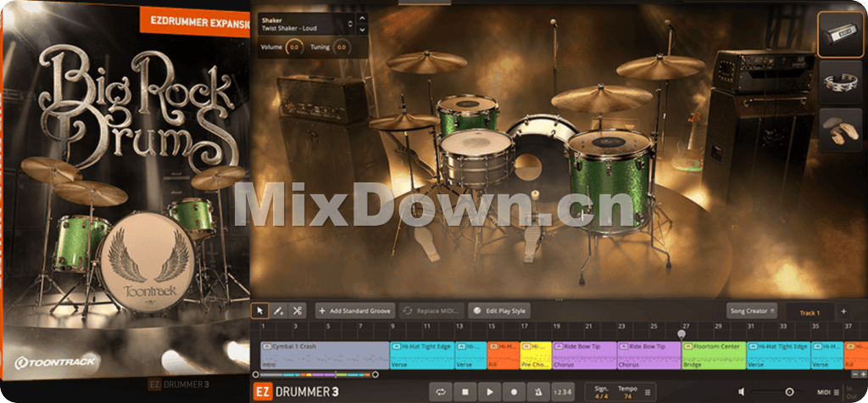Select the pencil draw tool
This screenshot has width=868, height=403.
[278, 311]
